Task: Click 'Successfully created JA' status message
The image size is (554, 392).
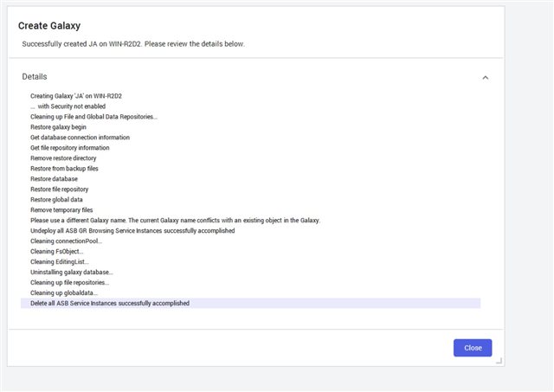Action: (133, 44)
